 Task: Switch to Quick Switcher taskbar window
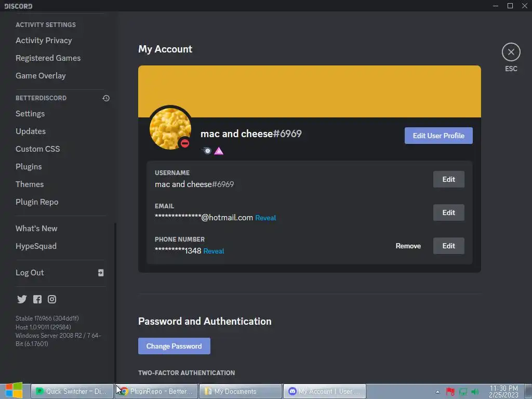pyautogui.click(x=72, y=391)
